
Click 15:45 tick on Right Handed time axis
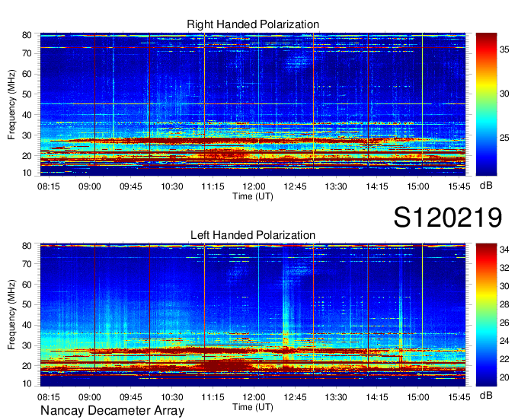tap(459, 186)
